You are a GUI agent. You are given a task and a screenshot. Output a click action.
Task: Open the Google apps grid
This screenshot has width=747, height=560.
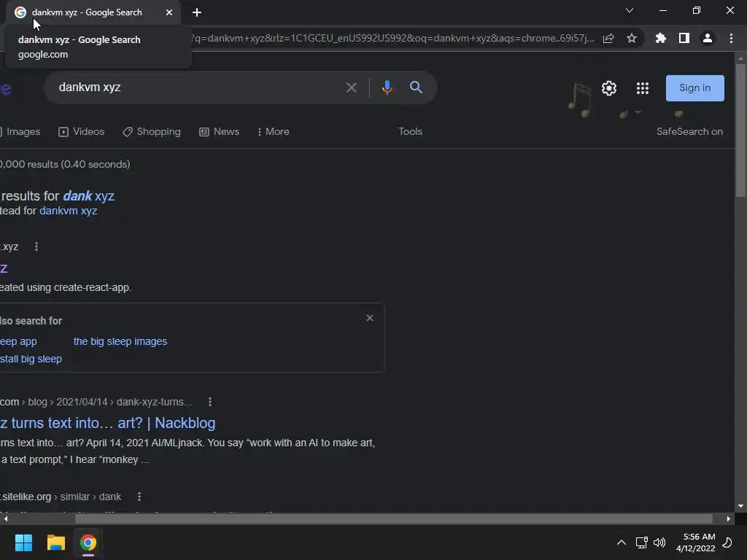point(643,88)
